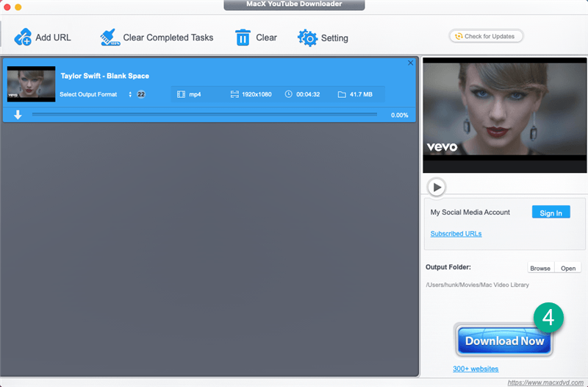Screen dimensions: 588x387
Task: Click the 0.00% progress value
Action: click(399, 116)
